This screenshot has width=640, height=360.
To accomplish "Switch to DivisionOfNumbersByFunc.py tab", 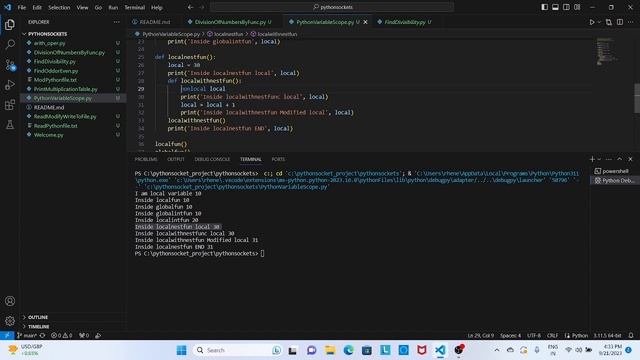I will (x=231, y=22).
